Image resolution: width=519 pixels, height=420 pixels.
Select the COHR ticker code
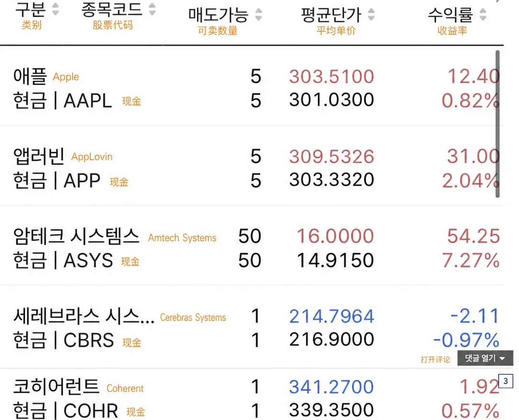coord(90,411)
